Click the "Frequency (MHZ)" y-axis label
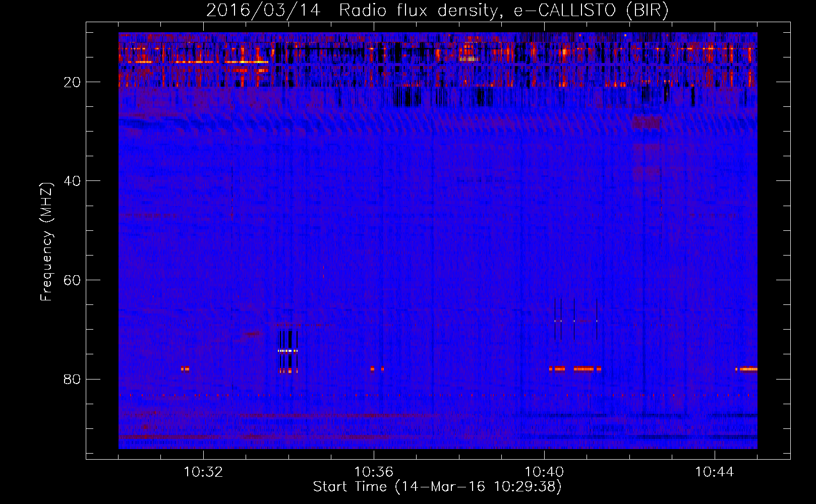Screen dimensions: 816x504 pos(46,241)
